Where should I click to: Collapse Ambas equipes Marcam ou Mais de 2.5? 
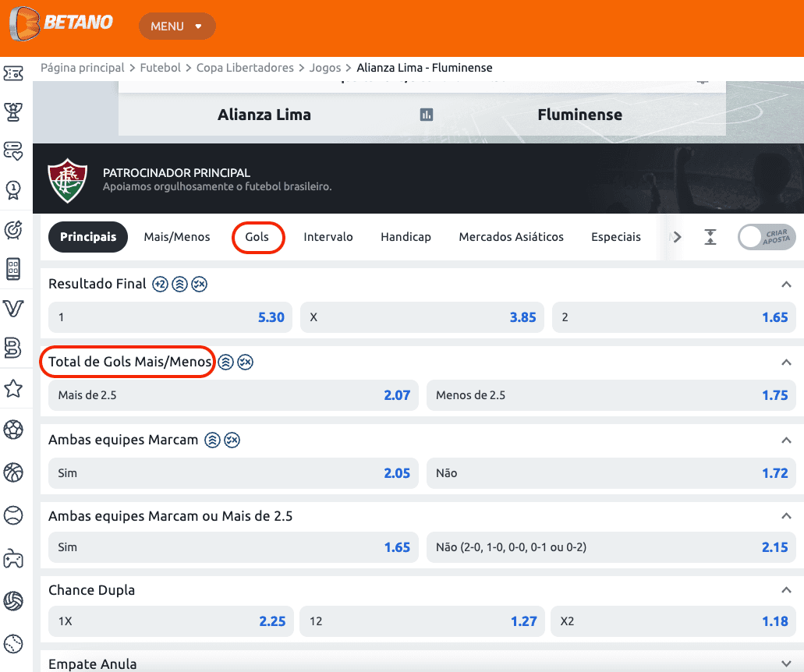(786, 516)
